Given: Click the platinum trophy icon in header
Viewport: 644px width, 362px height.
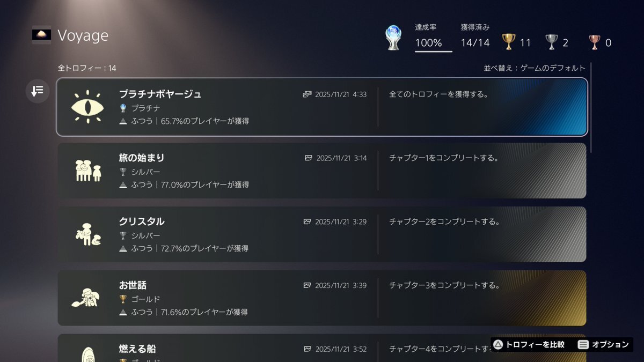Looking at the screenshot, I should 393,38.
